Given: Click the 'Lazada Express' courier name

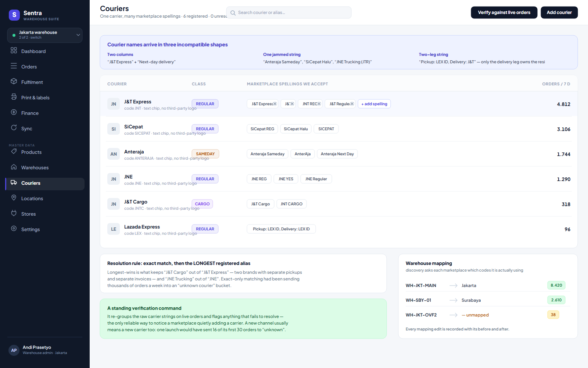Looking at the screenshot, I should tap(142, 227).
